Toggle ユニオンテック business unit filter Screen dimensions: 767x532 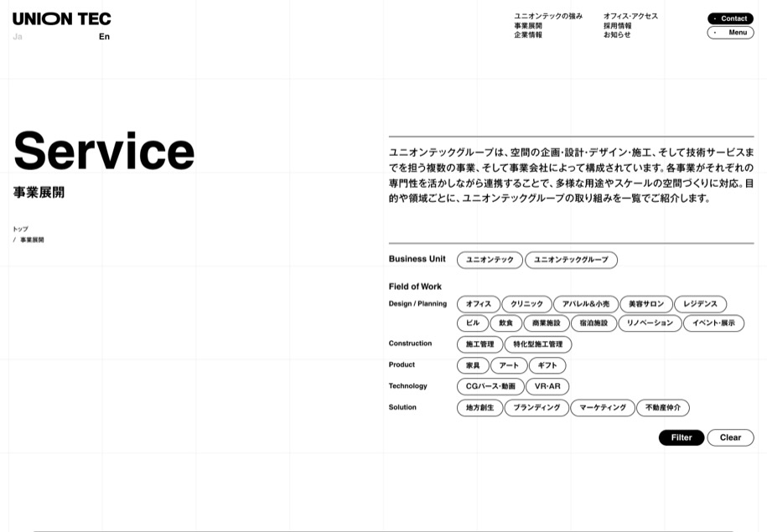[490, 260]
